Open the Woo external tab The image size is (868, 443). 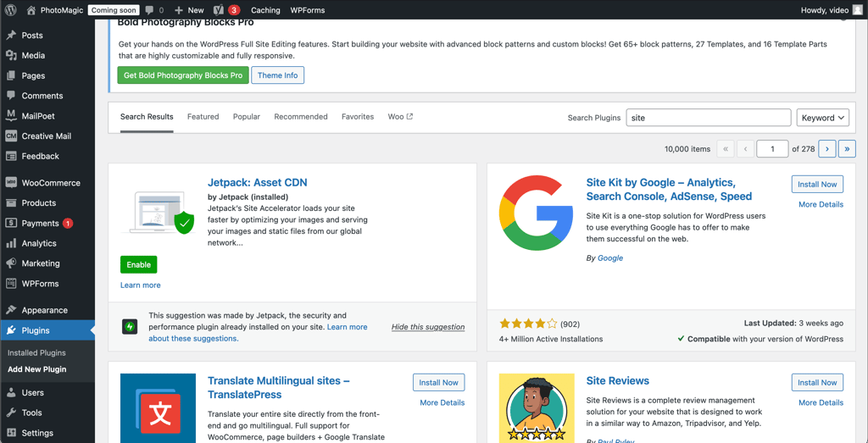tap(400, 117)
